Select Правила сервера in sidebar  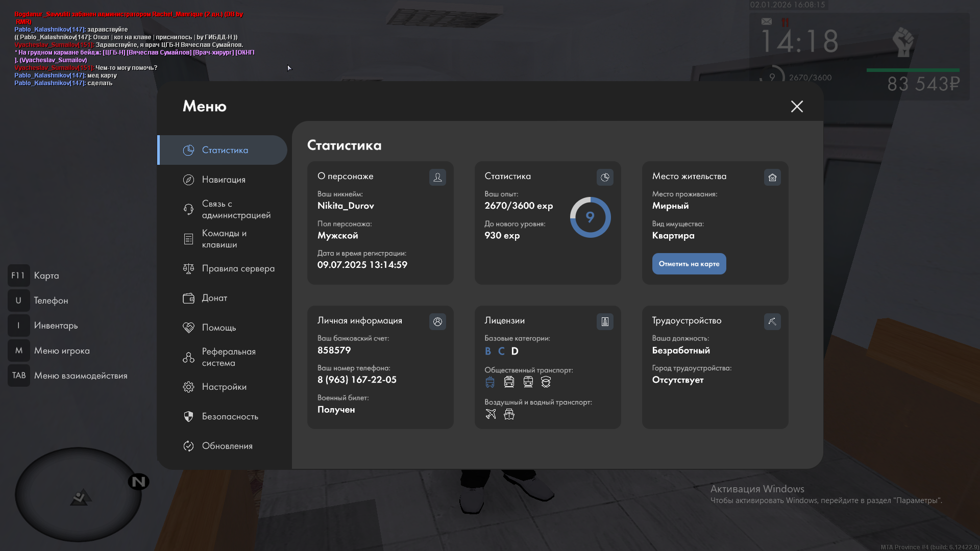pos(238,268)
